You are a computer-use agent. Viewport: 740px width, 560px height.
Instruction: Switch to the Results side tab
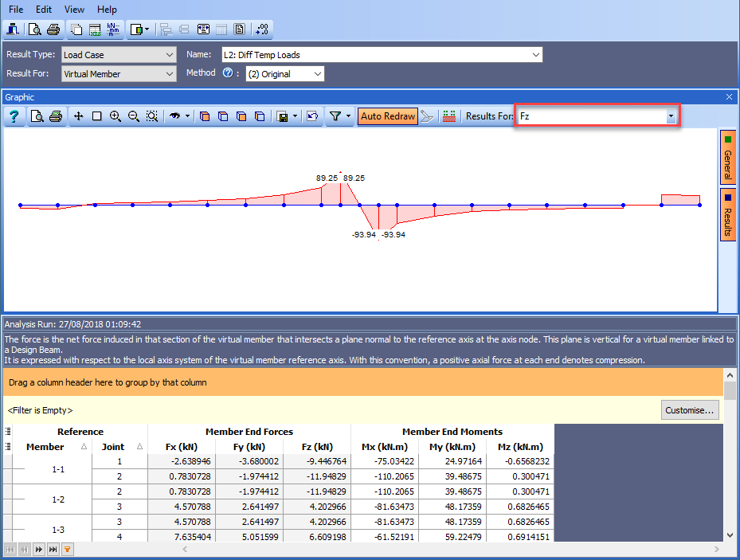pyautogui.click(x=728, y=214)
